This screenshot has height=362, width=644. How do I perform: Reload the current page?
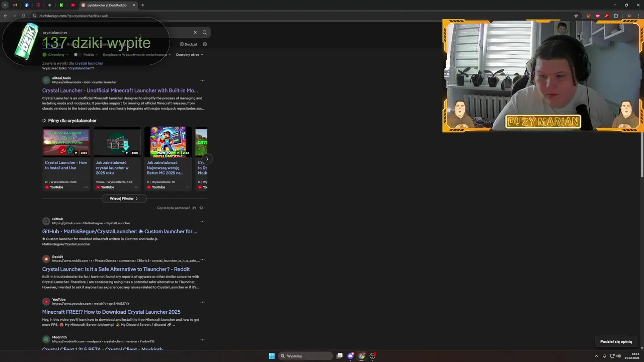pos(24,16)
